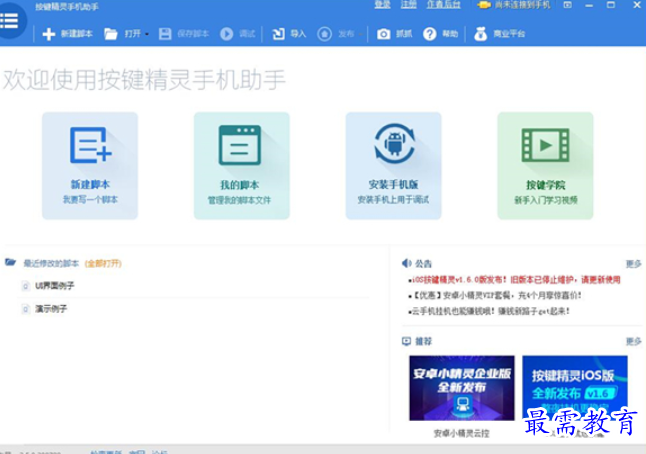The height and width of the screenshot is (454, 646).
Task: Click the 导入 import toolbar button
Action: [x=289, y=34]
